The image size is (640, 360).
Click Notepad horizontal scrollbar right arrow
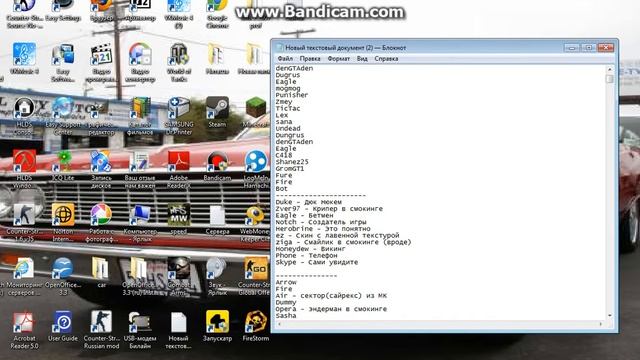[x=601, y=324]
